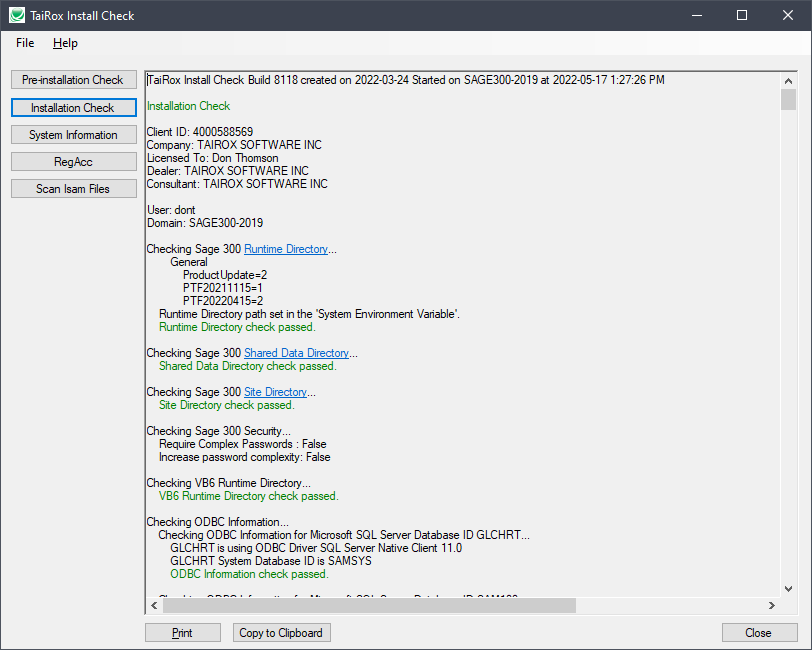Click 'Licensed To: Don Thomson' line
The width and height of the screenshot is (812, 650).
[212, 158]
